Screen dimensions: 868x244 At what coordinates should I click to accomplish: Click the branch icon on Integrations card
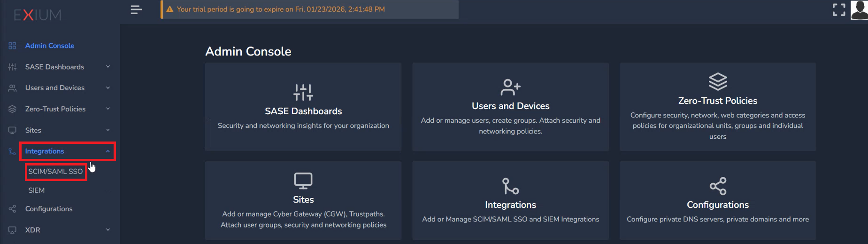click(511, 186)
